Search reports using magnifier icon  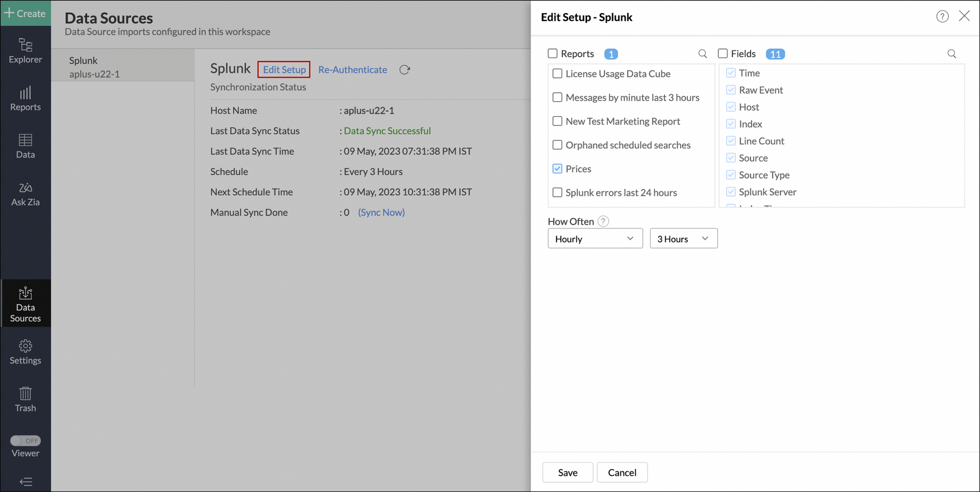(x=702, y=54)
